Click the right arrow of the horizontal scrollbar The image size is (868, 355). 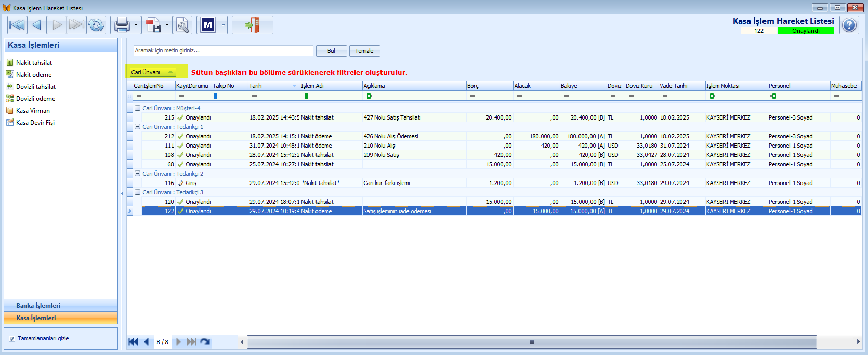[858, 342]
